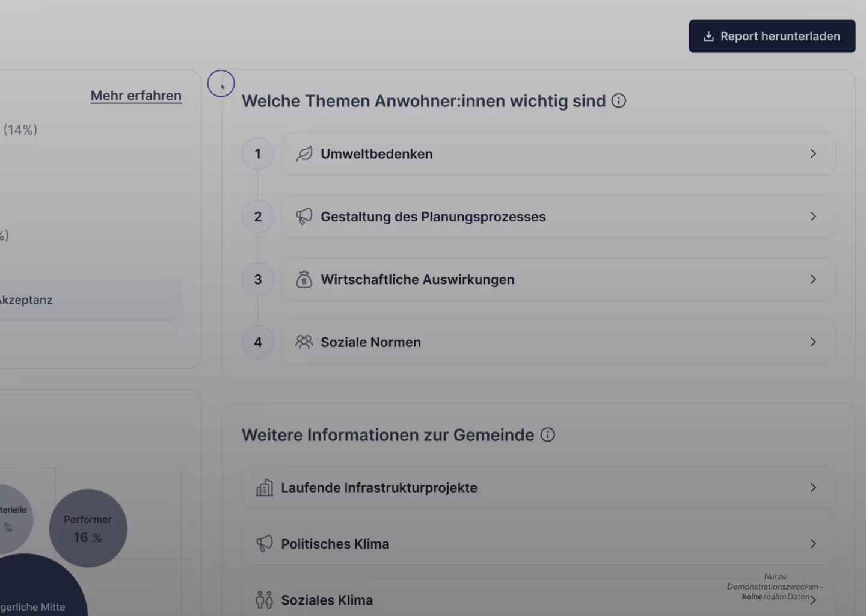
Task: Expand the Wirtschaftliche Auswirkungen entry
Action: [813, 279]
